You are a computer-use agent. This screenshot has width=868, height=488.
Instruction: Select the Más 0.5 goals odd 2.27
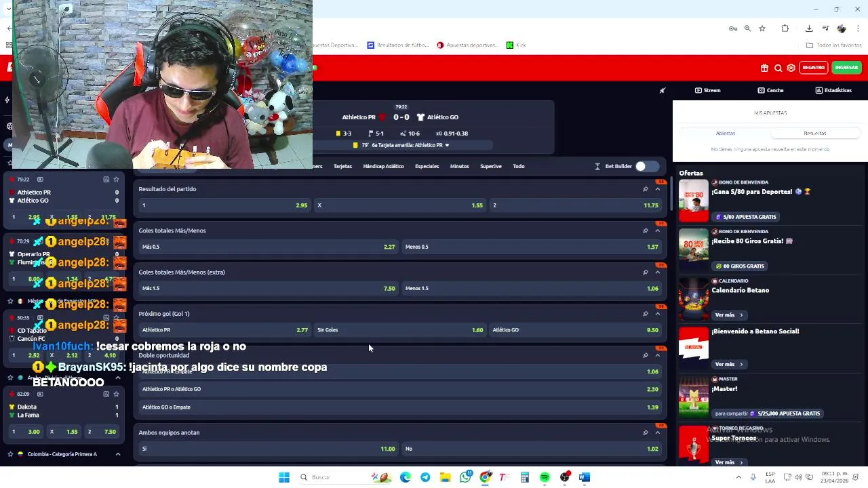(268, 247)
